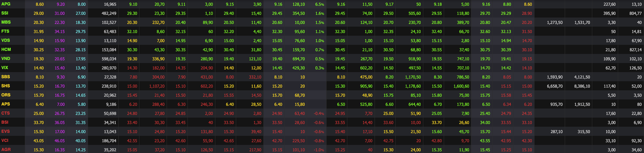Screen dimensions: 644x153
Task: Open the SHS ticker
Action: click(6, 86)
